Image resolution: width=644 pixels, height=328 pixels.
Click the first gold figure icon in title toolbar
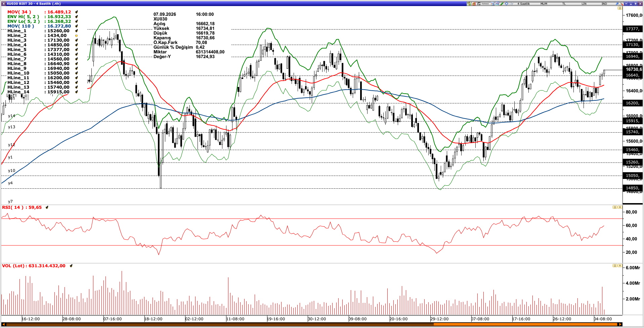click(x=469, y=4)
